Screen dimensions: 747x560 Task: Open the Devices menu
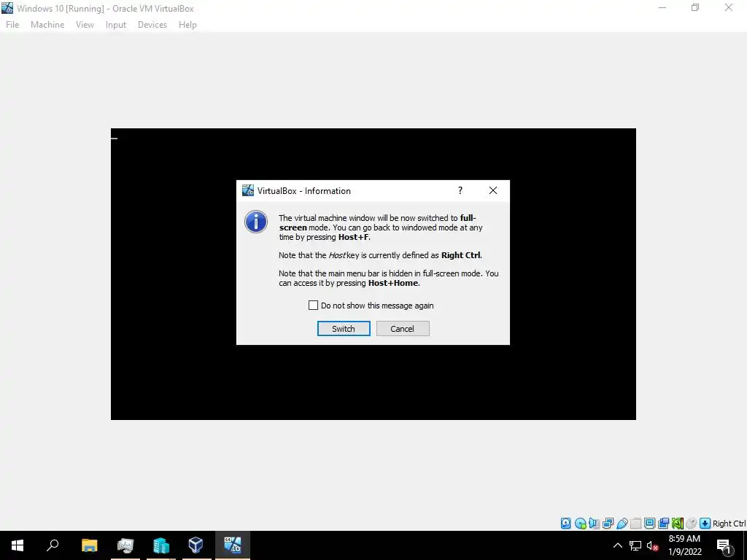[x=152, y=25]
